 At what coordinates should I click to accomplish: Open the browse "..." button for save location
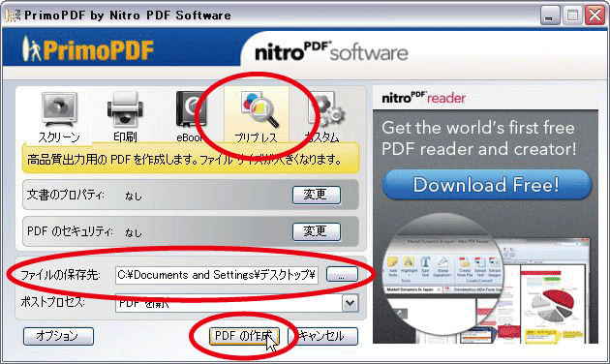coord(342,274)
